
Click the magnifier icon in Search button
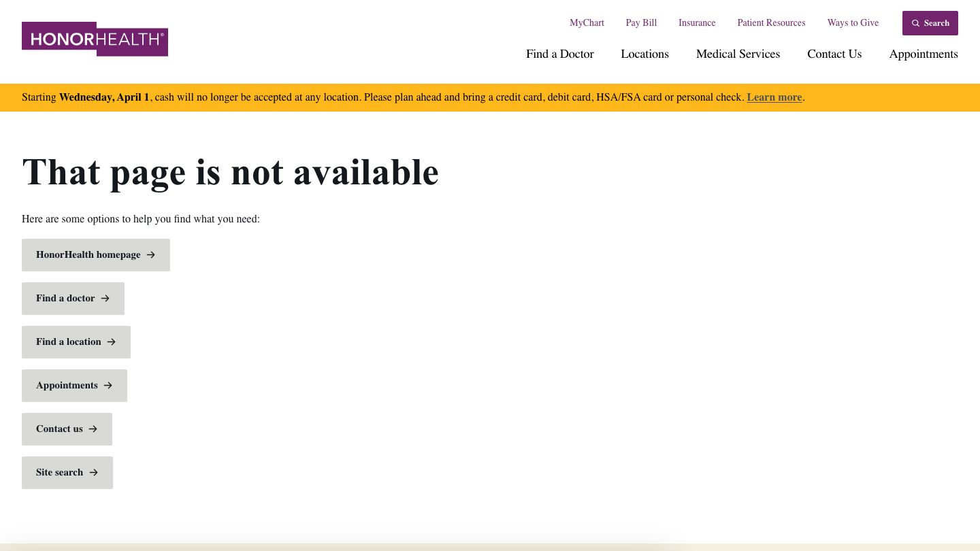915,23
